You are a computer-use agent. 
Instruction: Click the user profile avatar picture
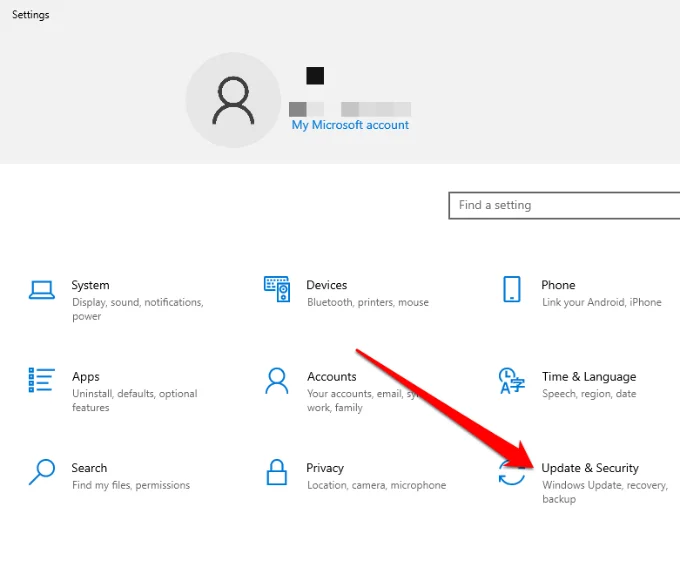point(233,100)
